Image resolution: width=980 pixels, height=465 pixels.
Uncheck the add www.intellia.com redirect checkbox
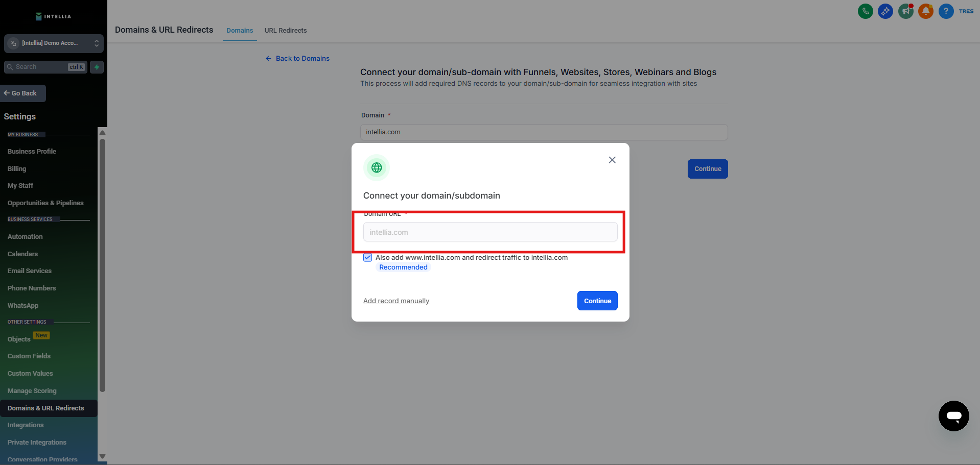368,258
